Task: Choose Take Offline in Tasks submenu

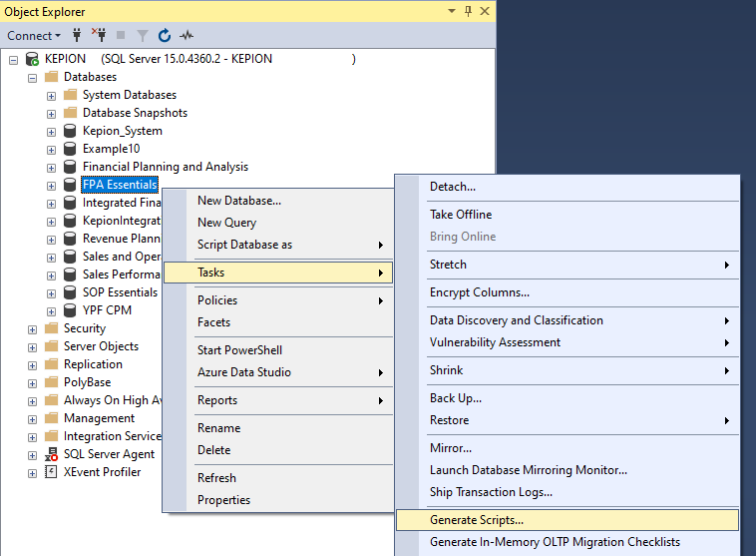Action: point(567,215)
